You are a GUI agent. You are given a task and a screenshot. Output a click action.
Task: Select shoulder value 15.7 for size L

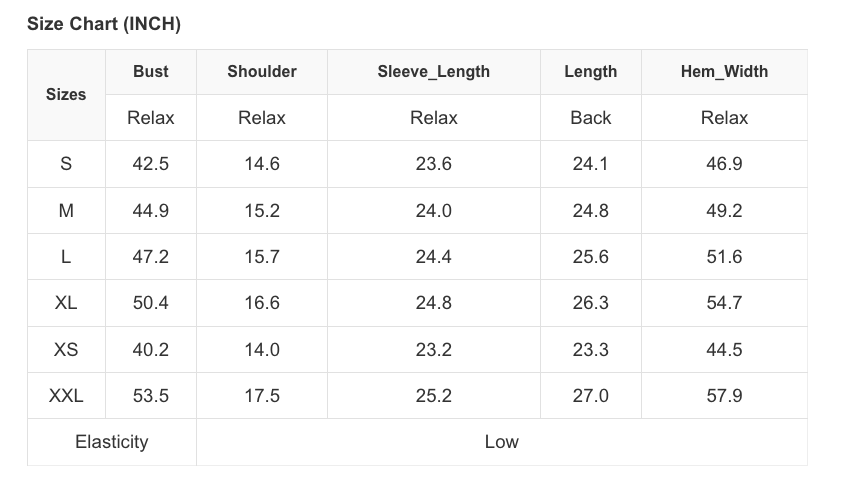pos(262,257)
